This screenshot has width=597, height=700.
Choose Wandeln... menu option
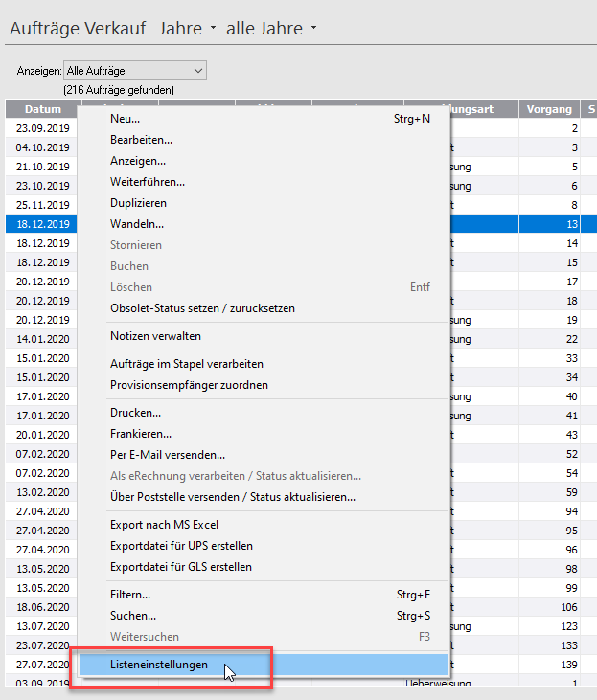(x=136, y=224)
